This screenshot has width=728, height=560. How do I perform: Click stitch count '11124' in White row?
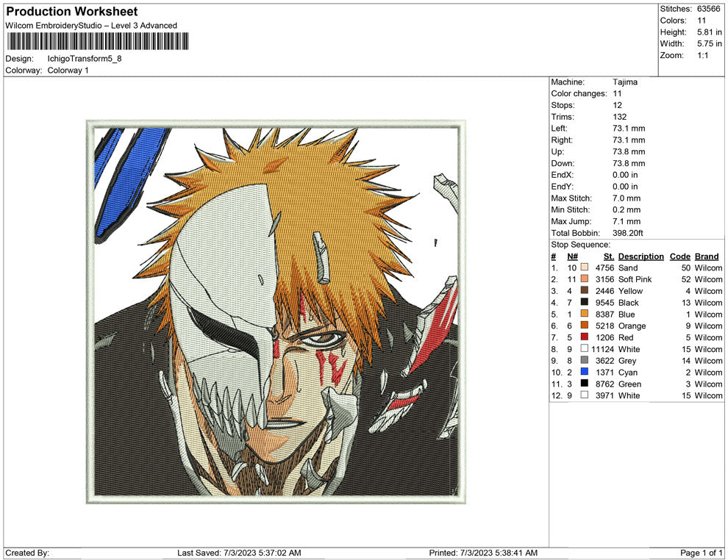603,349
